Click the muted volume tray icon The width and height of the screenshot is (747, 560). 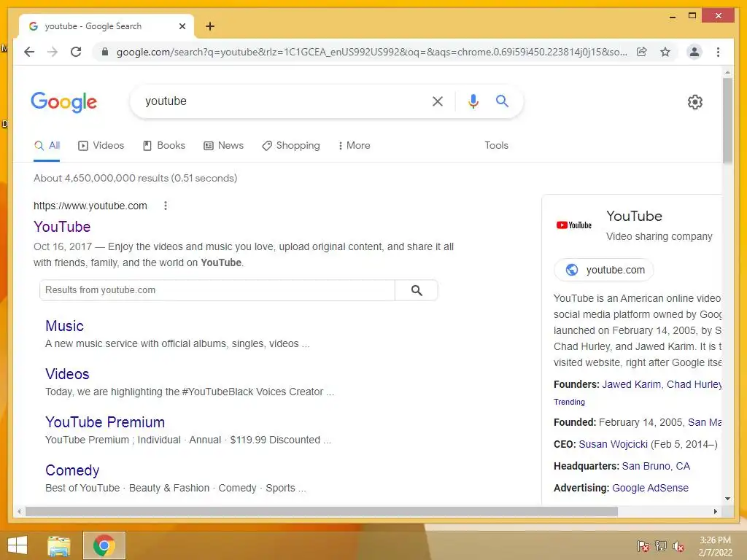(678, 546)
